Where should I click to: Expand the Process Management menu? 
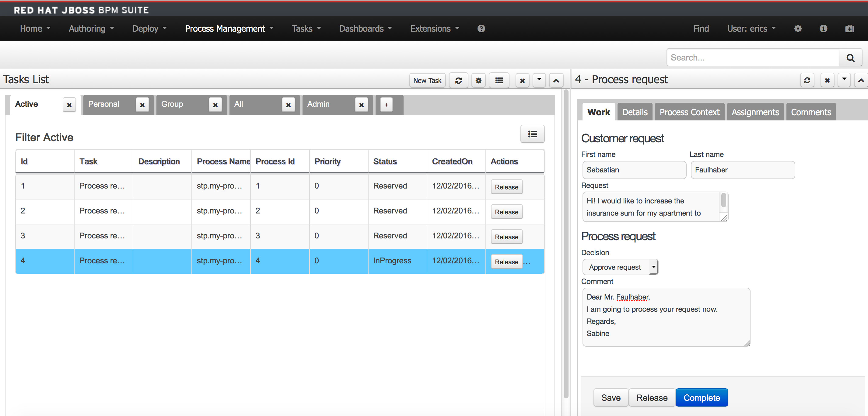229,29
